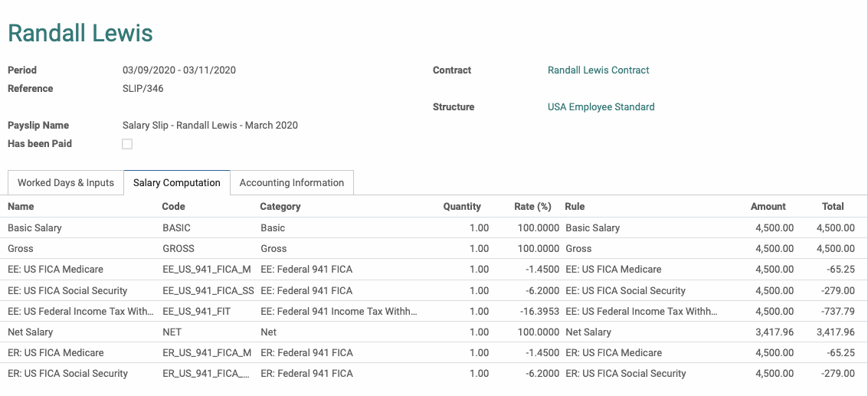Sort table by Rule column header
868x396 pixels.
[575, 207]
